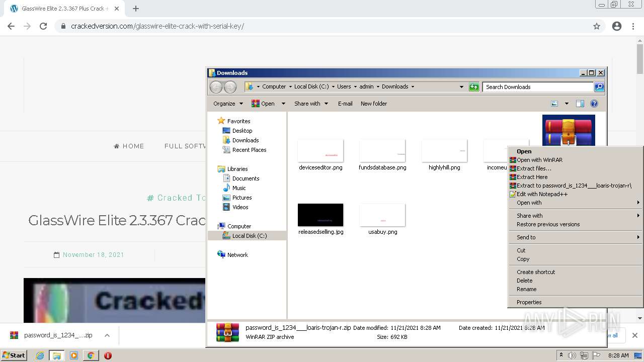Click New folder button
Image resolution: width=644 pixels, height=362 pixels.
(374, 104)
